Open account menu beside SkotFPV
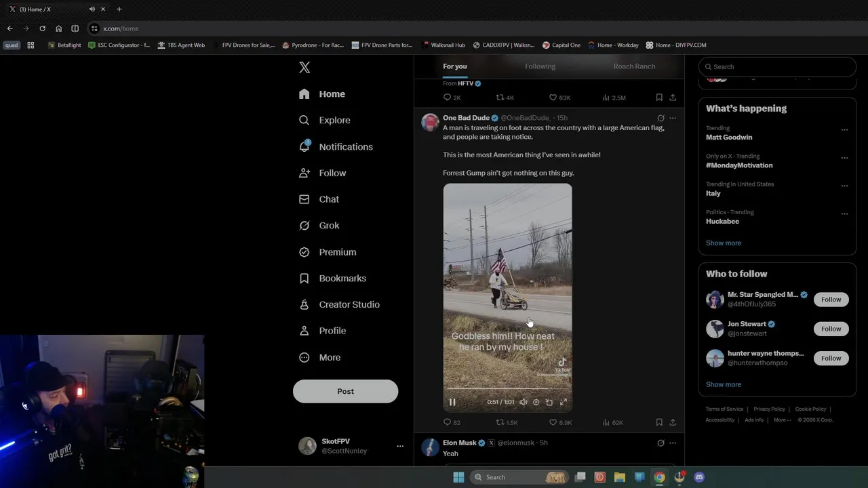 click(x=400, y=446)
